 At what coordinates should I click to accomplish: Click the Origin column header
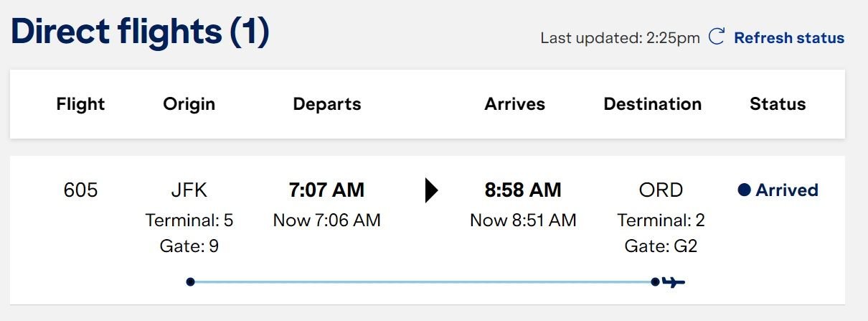pos(189,104)
